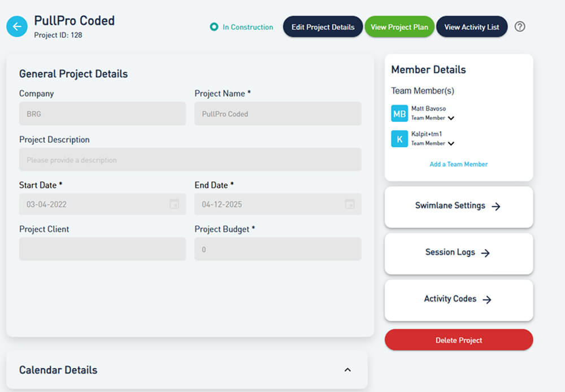Open the View Activity List page
The height and width of the screenshot is (392, 565).
pyautogui.click(x=472, y=27)
